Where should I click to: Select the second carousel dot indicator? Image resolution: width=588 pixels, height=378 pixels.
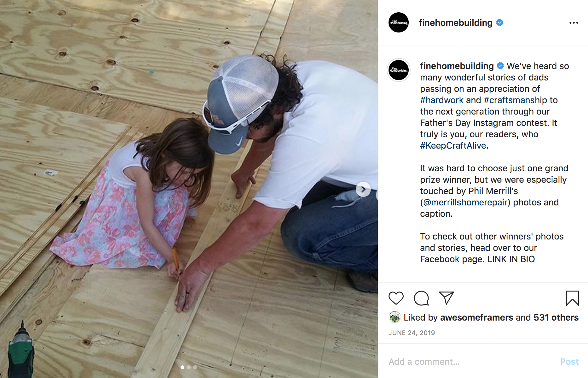[189, 367]
